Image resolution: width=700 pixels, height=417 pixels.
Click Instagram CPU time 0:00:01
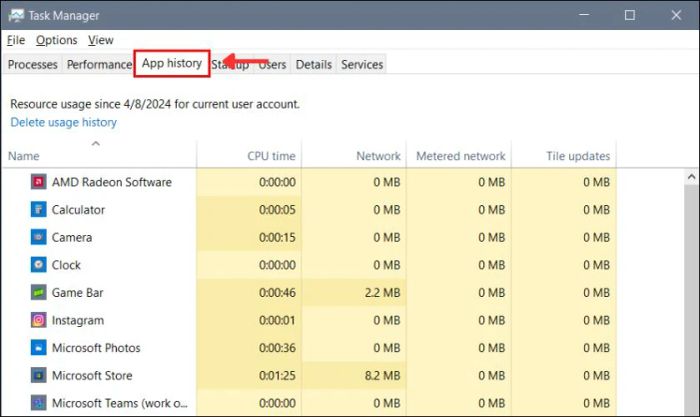(x=277, y=321)
